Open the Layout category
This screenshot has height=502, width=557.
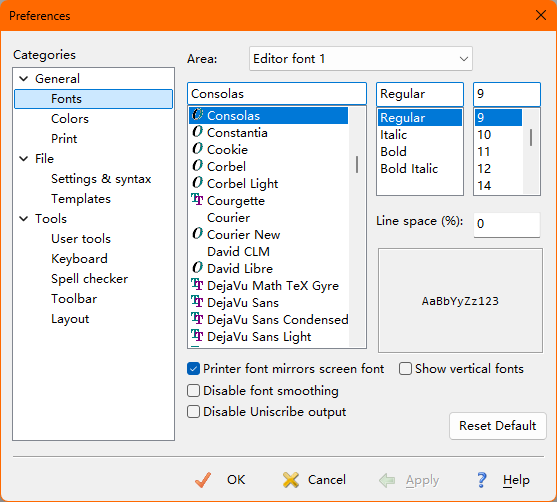click(x=70, y=319)
